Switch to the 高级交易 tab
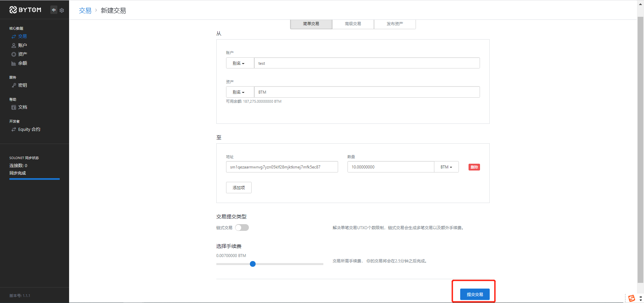Viewport: 644px width, 303px height. coord(353,24)
